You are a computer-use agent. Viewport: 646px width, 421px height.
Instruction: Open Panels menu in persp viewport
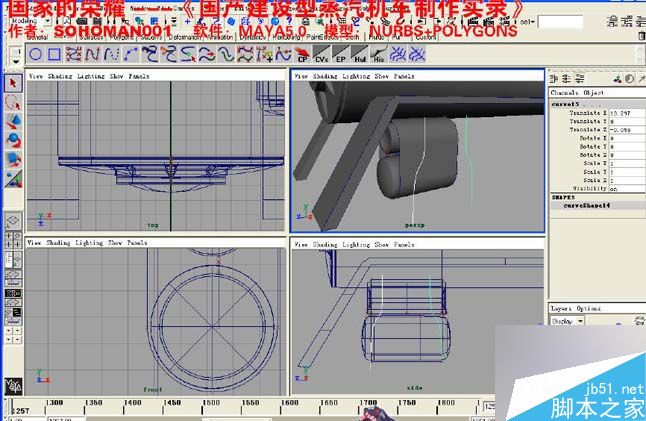(x=404, y=76)
